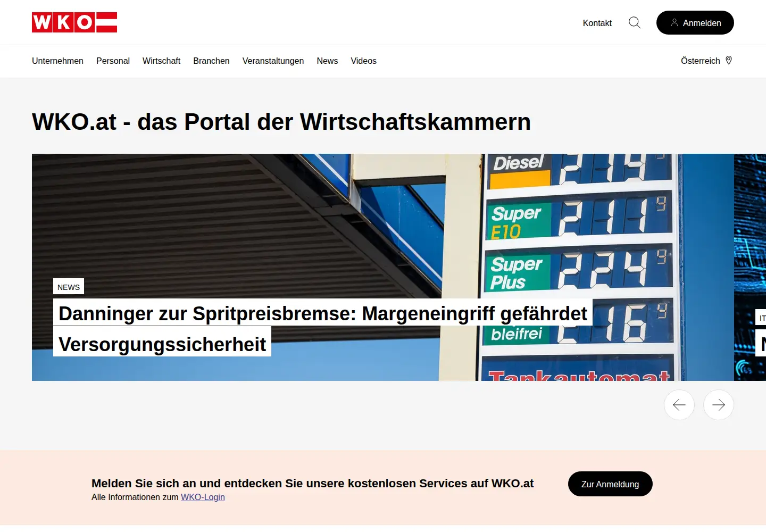
Task: Go to the next slide arrow
Action: click(x=719, y=405)
